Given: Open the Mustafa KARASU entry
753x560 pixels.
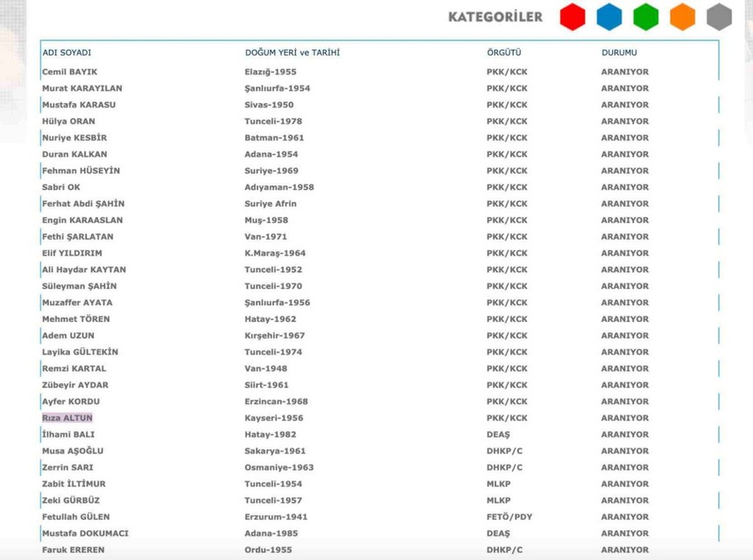Looking at the screenshot, I should [x=79, y=105].
